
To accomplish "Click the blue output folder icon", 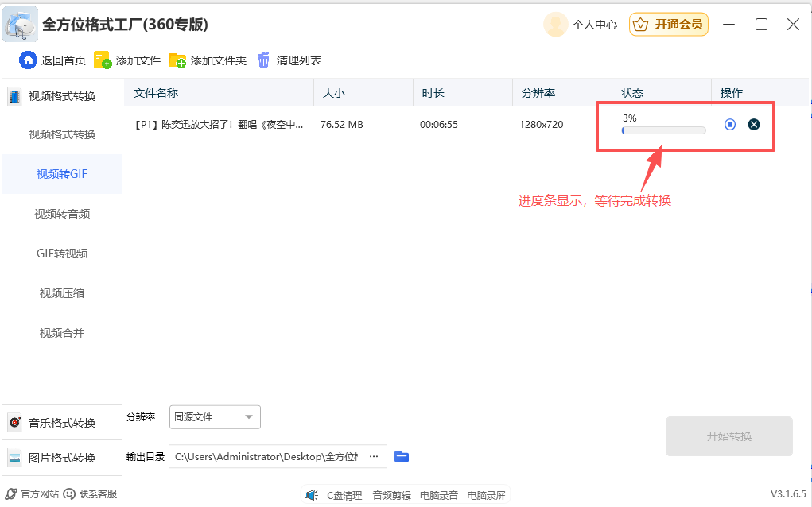I will click(402, 456).
